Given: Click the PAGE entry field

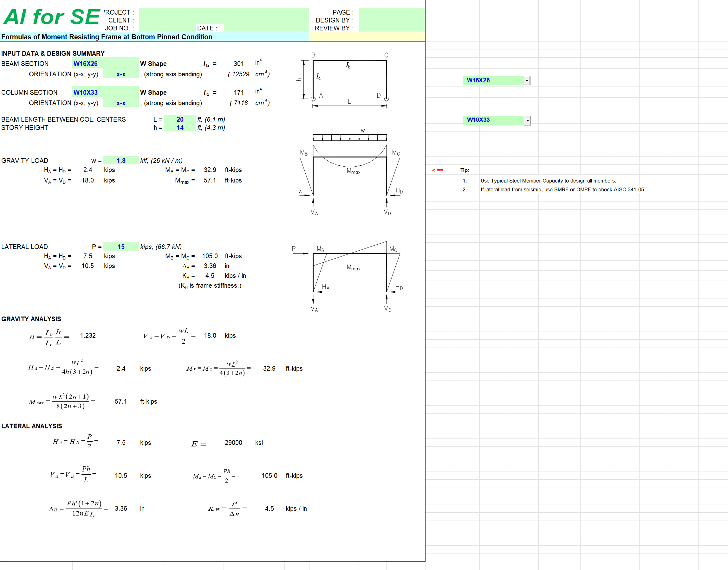Looking at the screenshot, I should pos(391,12).
